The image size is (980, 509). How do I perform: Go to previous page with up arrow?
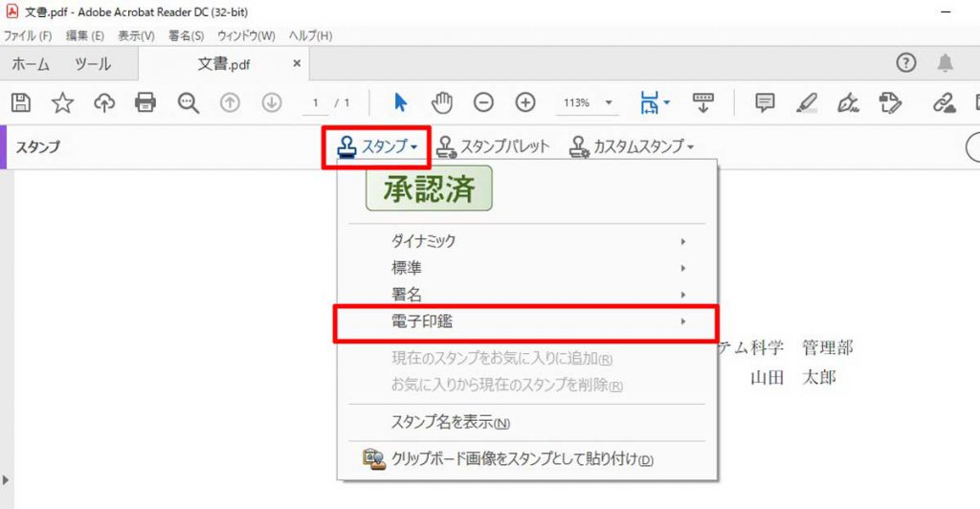point(230,102)
